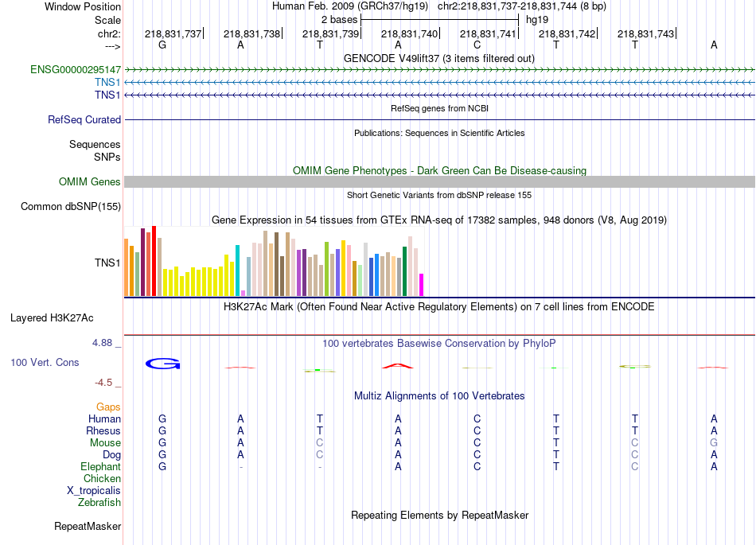
Task: Click the H3K27Ac Mark track title
Action: coord(438,307)
